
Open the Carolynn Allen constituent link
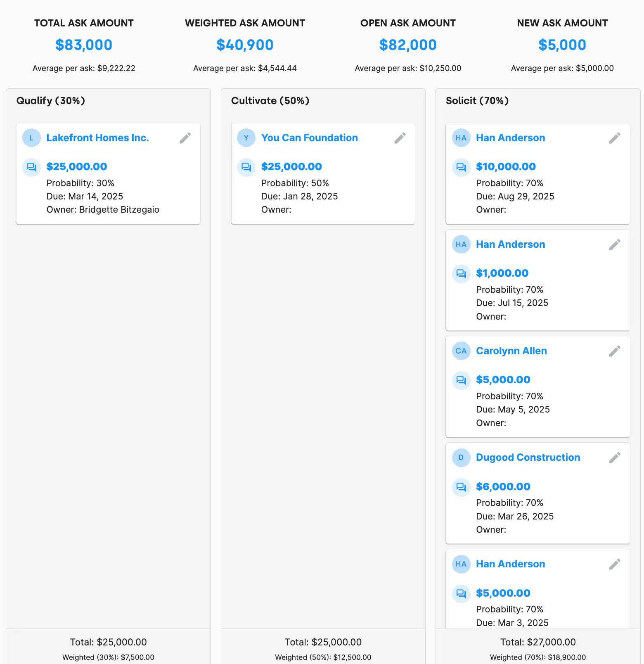click(511, 351)
